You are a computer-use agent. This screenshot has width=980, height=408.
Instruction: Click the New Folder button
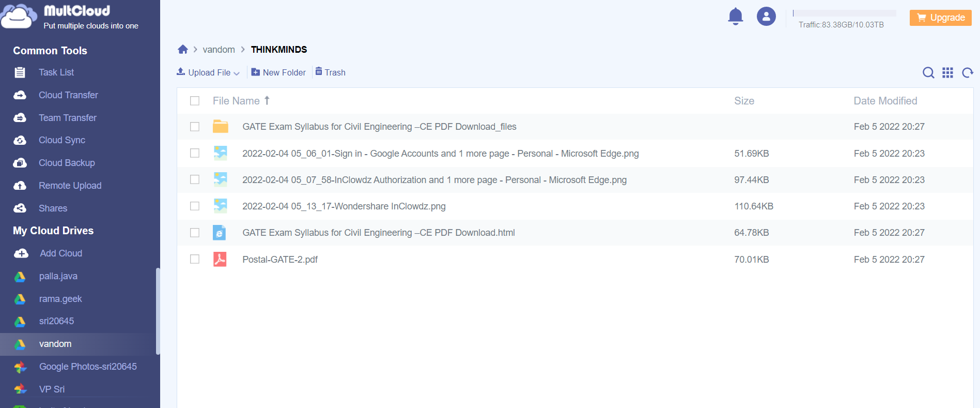[278, 72]
